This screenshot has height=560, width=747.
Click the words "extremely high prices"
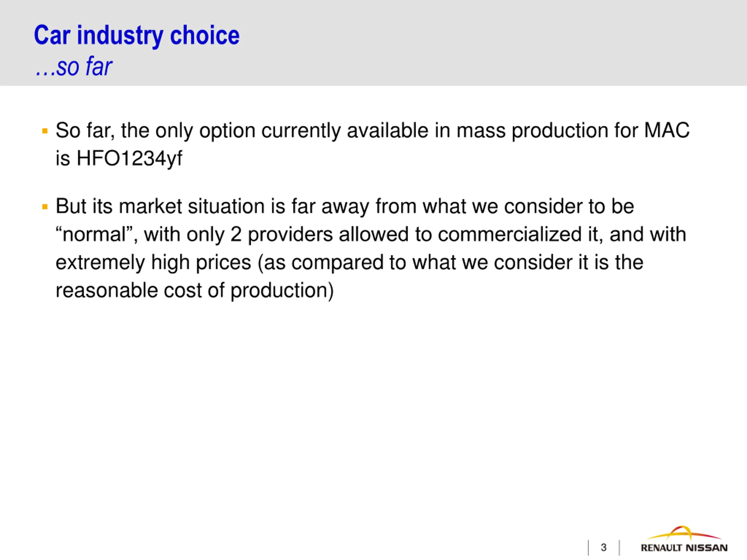pyautogui.click(x=153, y=262)
